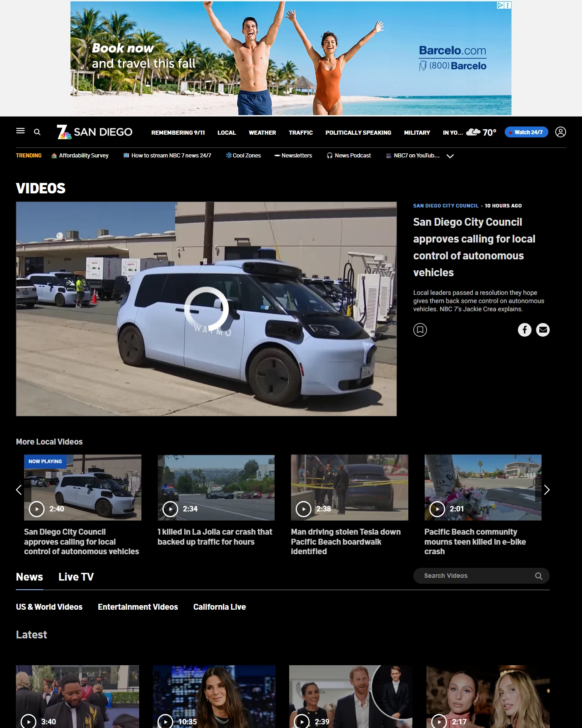Open the Military menu item
582x728 pixels.
[417, 133]
